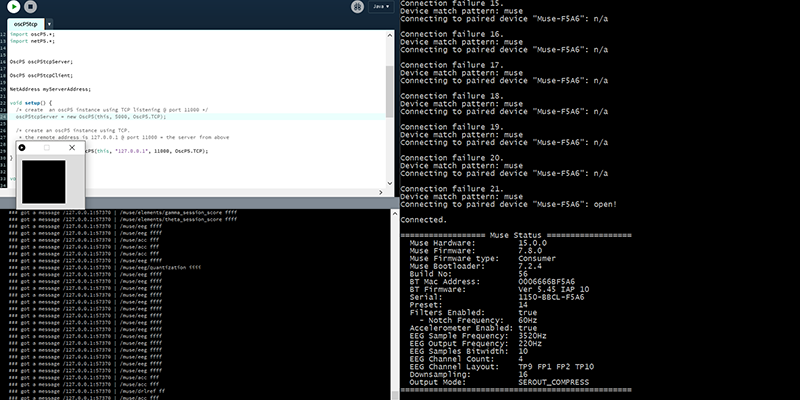
Task: Select the oscP5tcp sketch tab
Action: tap(25, 23)
